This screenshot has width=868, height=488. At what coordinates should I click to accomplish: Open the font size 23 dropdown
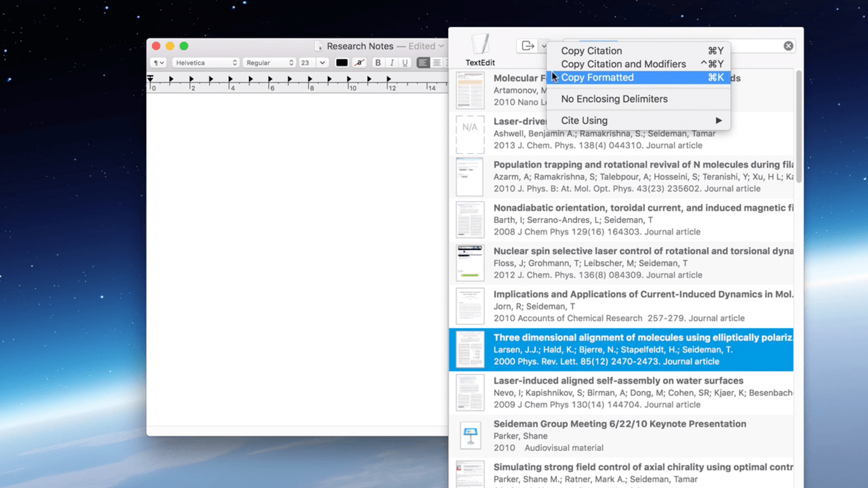point(313,62)
